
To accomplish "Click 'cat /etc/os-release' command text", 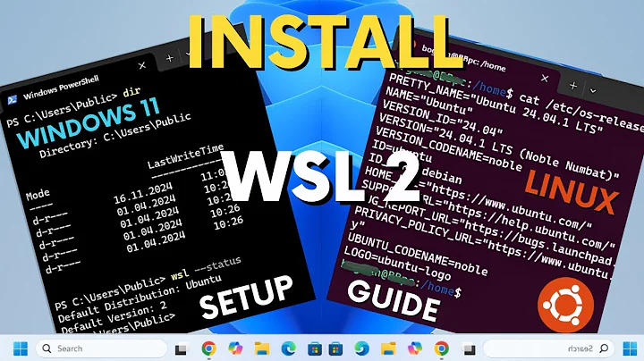I will tap(581, 112).
